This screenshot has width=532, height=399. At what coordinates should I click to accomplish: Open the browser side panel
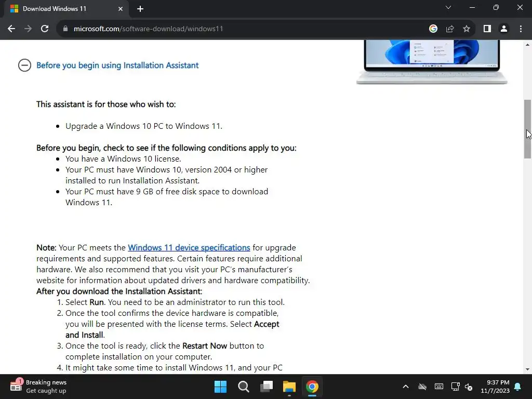487,29
